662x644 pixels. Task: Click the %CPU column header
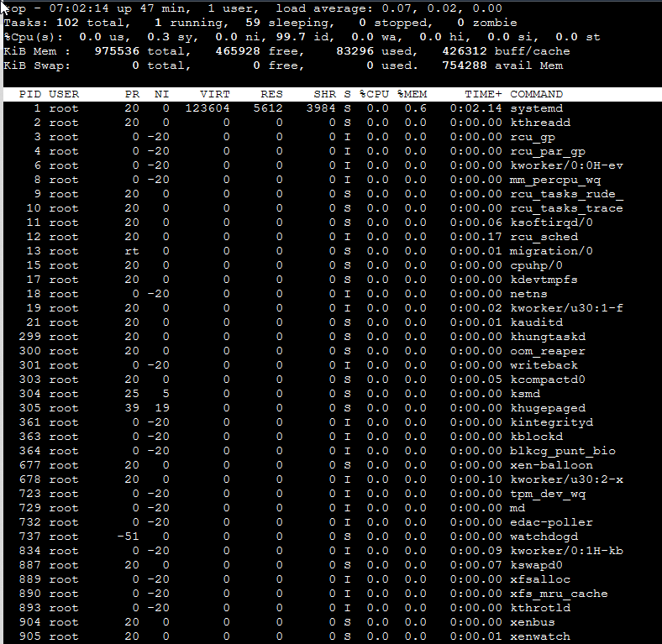tap(374, 94)
